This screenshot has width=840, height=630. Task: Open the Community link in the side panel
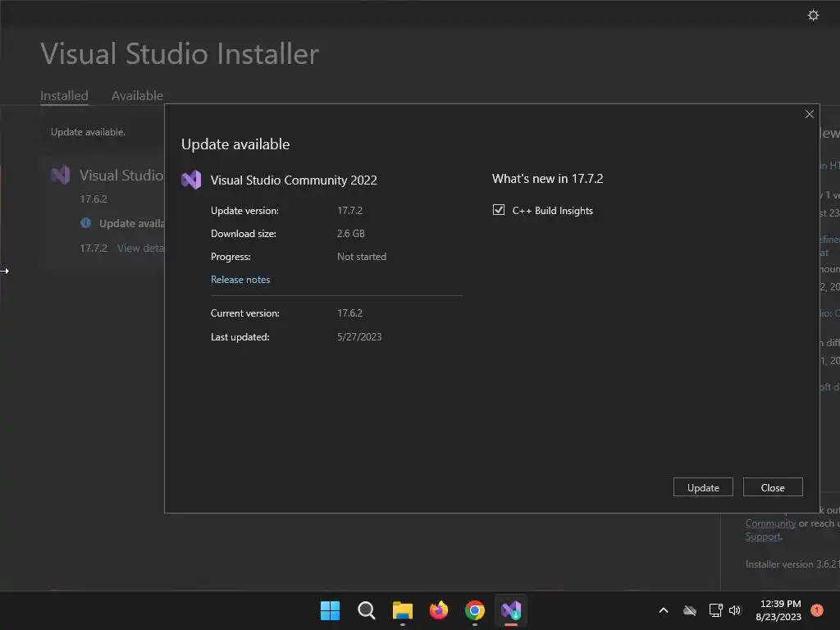[770, 523]
